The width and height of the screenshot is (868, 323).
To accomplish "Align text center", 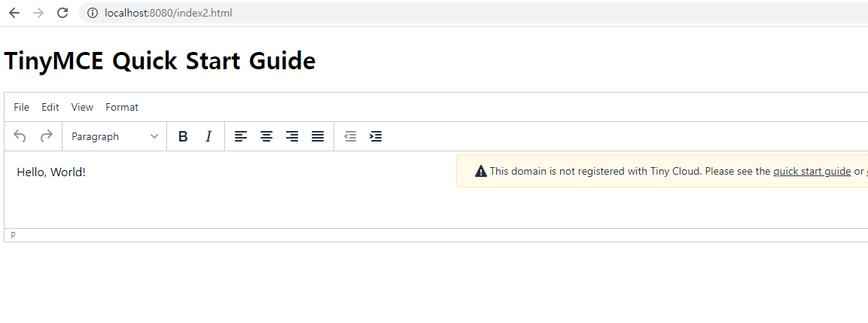I will pyautogui.click(x=266, y=136).
